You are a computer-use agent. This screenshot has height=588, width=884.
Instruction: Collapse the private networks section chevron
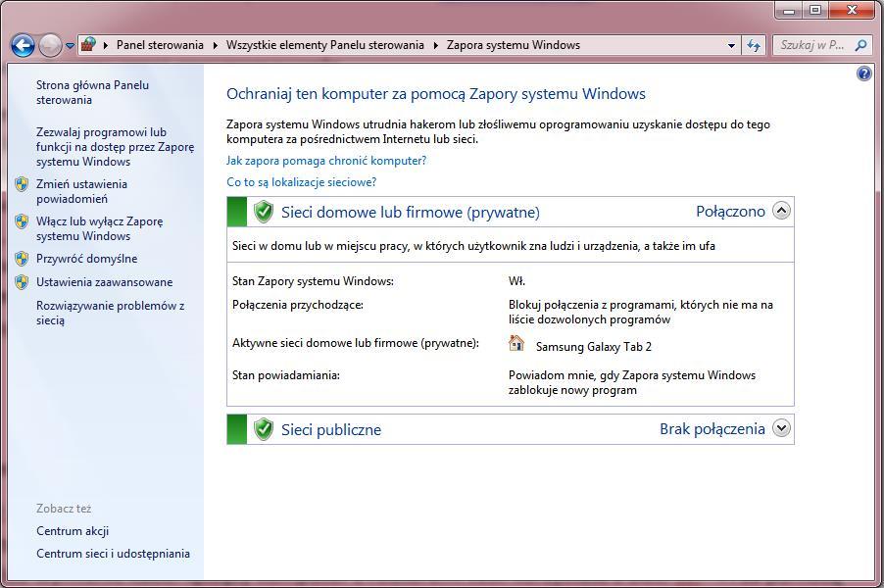(x=781, y=211)
